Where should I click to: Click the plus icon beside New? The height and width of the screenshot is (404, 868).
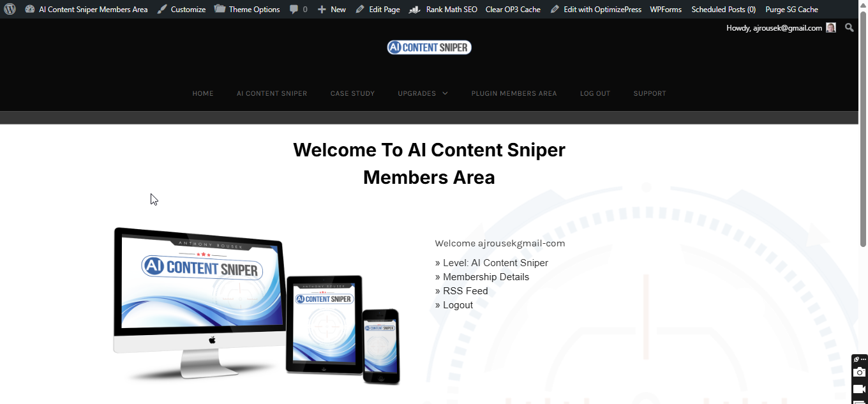click(x=322, y=10)
